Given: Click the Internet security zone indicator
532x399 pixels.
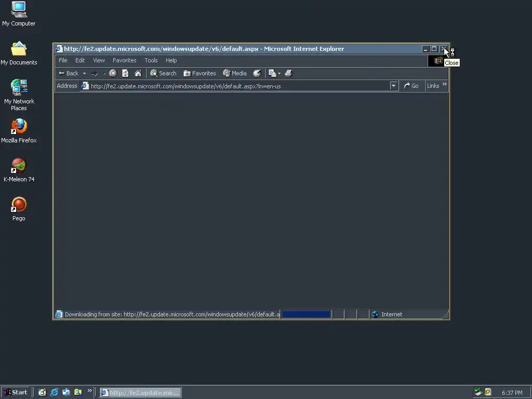Looking at the screenshot, I should (x=387, y=314).
